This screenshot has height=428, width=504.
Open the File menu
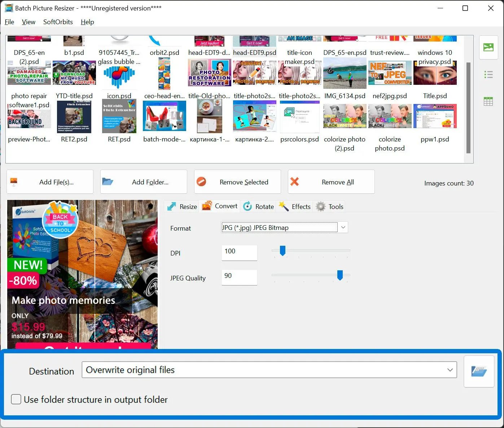point(9,22)
